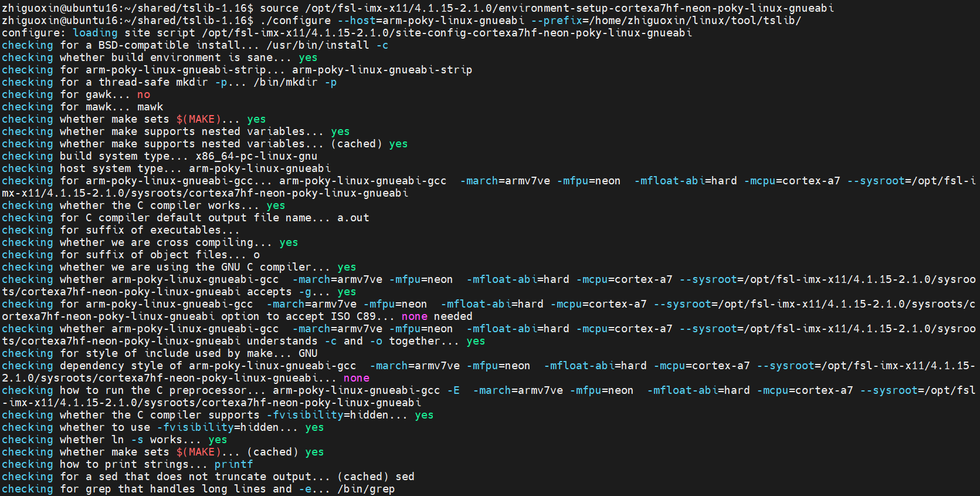Click 'yes' after '-c and -o together'

tap(476, 341)
